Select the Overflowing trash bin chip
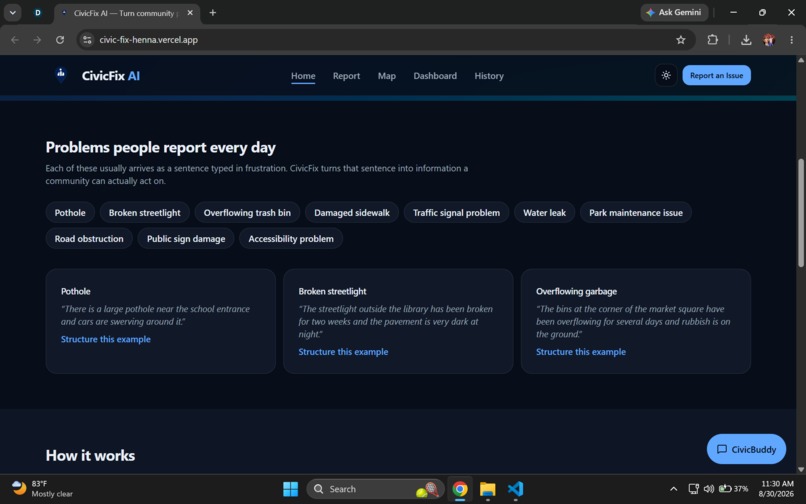806x504 pixels. [x=247, y=212]
